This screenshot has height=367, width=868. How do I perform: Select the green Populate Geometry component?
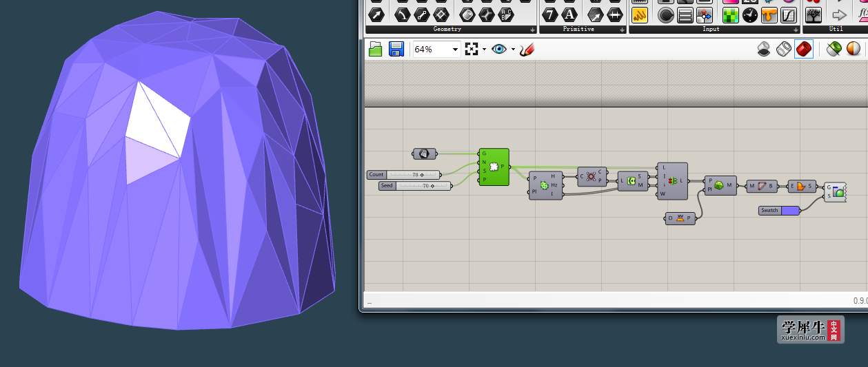(494, 167)
